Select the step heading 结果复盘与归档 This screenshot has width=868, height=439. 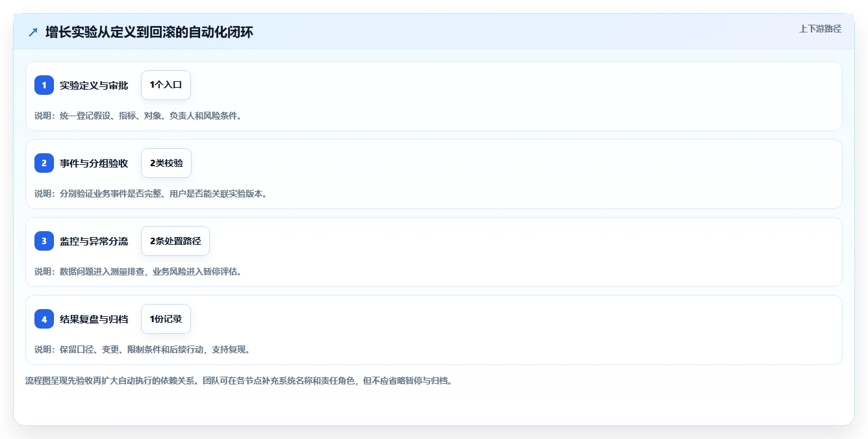pyautogui.click(x=94, y=319)
